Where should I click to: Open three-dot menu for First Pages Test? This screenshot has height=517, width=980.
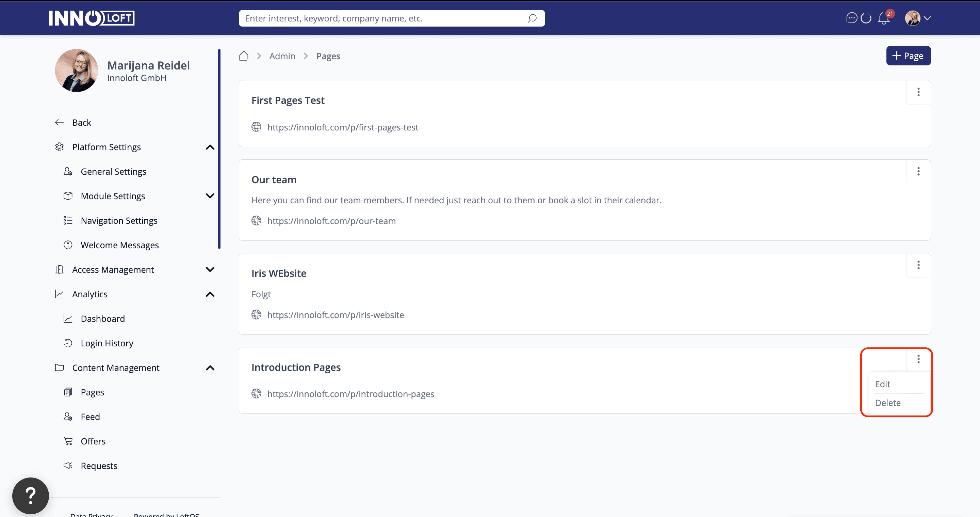(x=918, y=92)
